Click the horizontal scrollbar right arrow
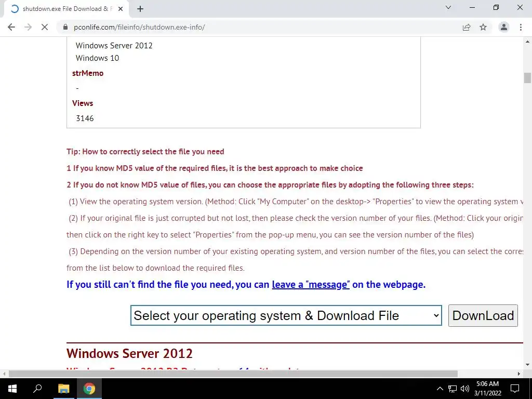532x399 pixels. 519,374
